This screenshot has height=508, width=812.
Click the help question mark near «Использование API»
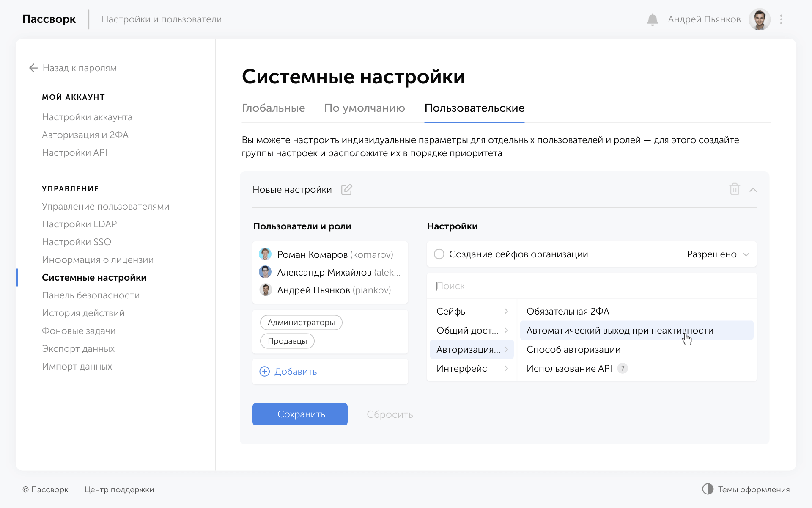pyautogui.click(x=623, y=368)
